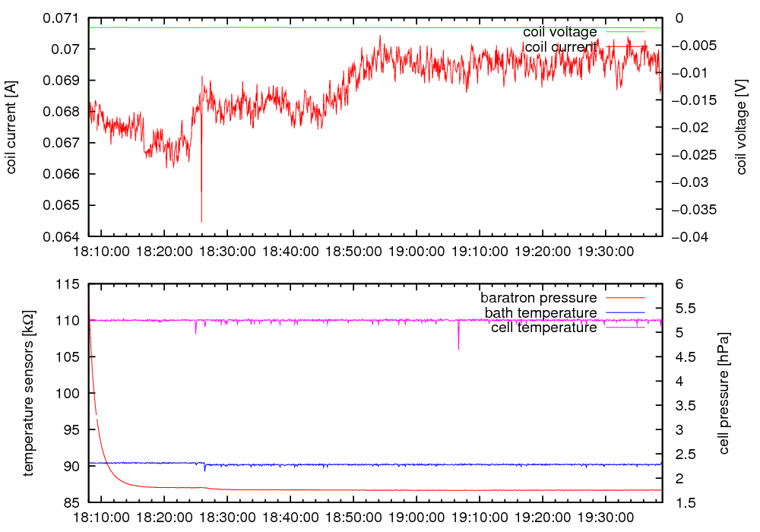Click the "coil current [A]" axis title
Screen dimensions: 760x532
pyautogui.click(x=11, y=127)
